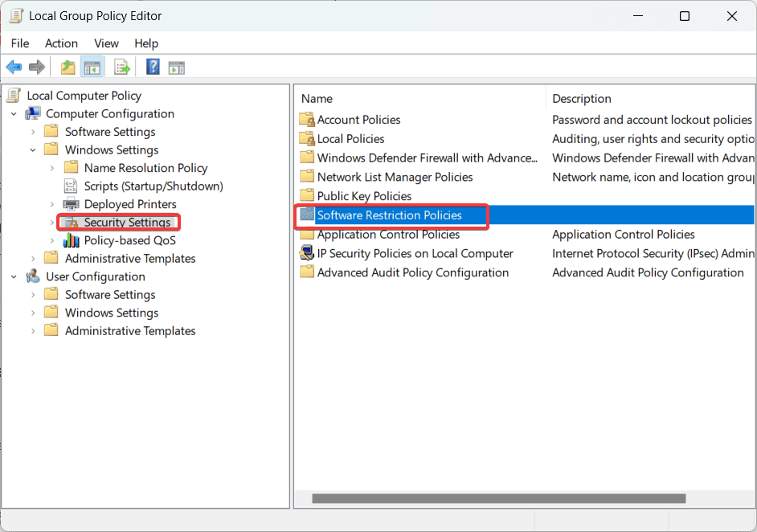Viewport: 757px width, 532px height.
Task: Open the File menu
Action: (20, 43)
